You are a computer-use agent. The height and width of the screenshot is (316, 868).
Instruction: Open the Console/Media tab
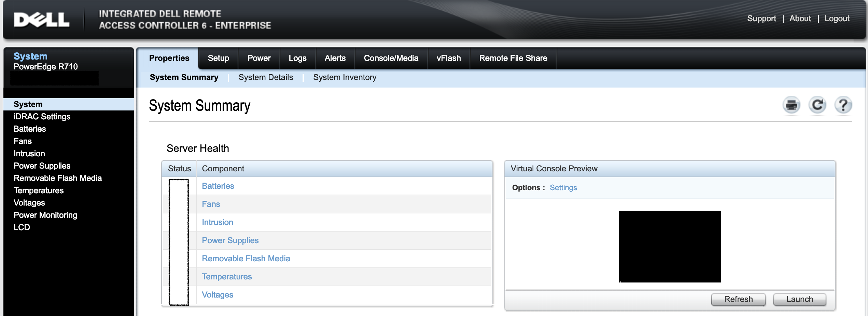[x=391, y=58]
